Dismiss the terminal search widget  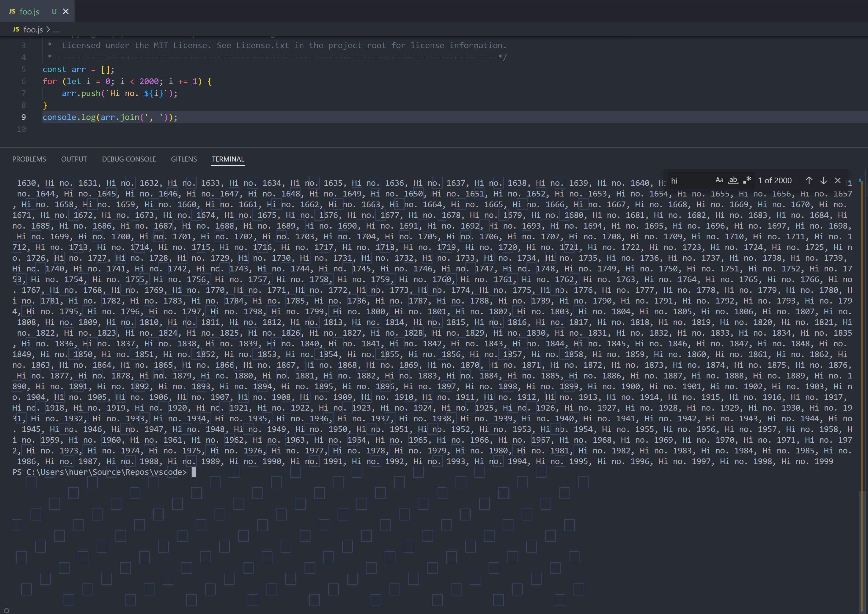[x=838, y=180]
